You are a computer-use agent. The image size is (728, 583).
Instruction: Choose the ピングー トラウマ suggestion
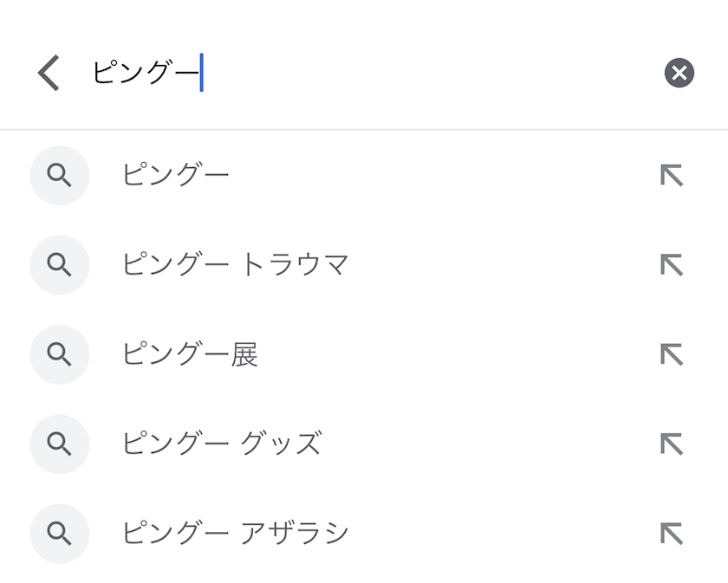click(x=235, y=265)
